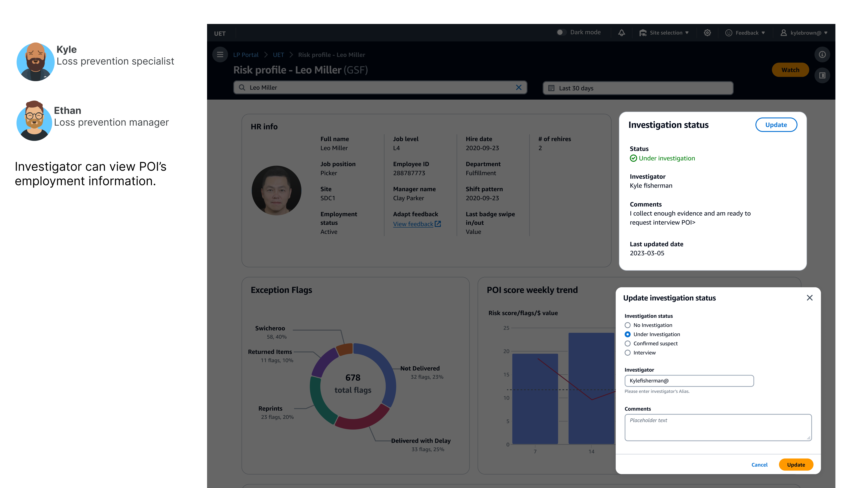
Task: Click the calendar icon in date filter
Action: click(551, 88)
